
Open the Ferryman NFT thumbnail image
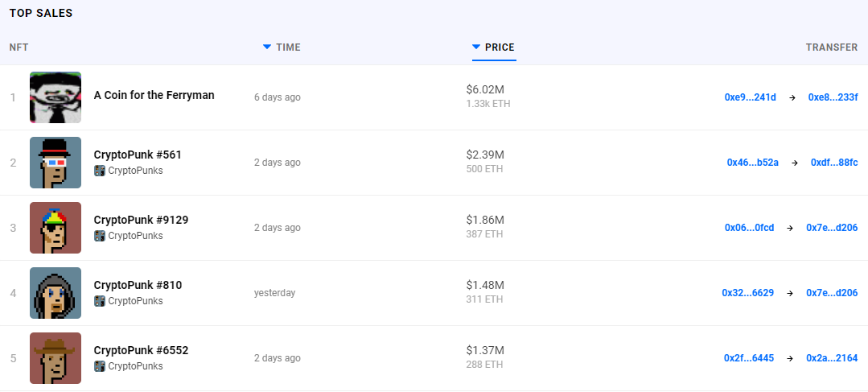[56, 97]
